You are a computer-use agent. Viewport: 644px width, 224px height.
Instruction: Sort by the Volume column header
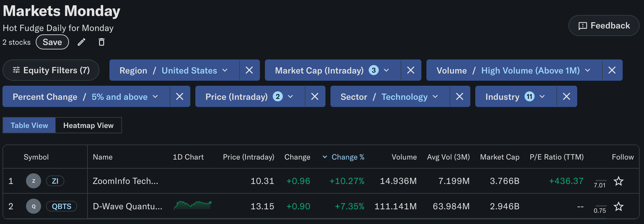coord(404,157)
